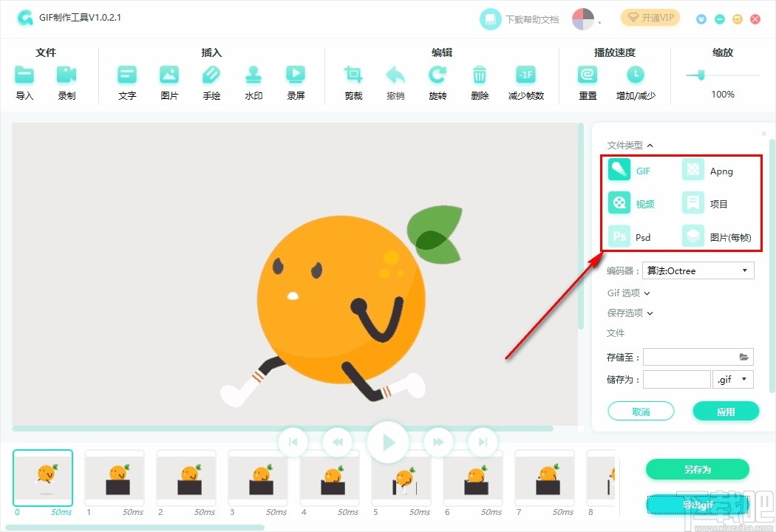Click the 旋转 rotate icon
The width and height of the screenshot is (776, 532).
[438, 74]
